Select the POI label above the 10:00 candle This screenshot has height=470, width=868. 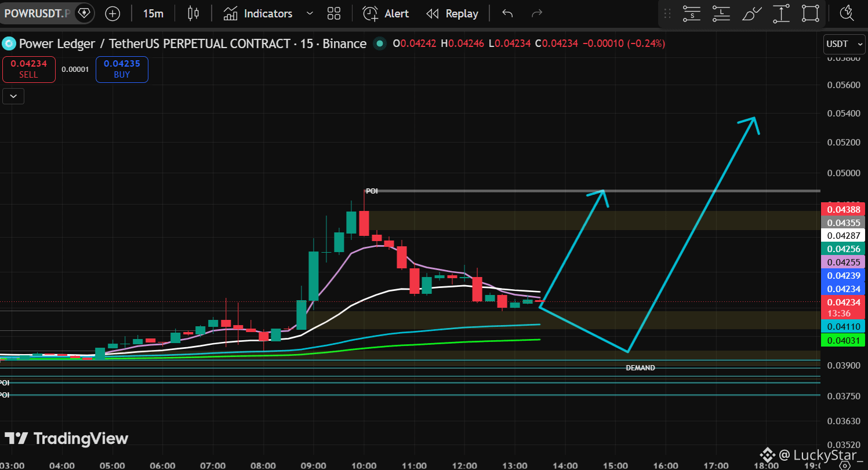tap(372, 191)
